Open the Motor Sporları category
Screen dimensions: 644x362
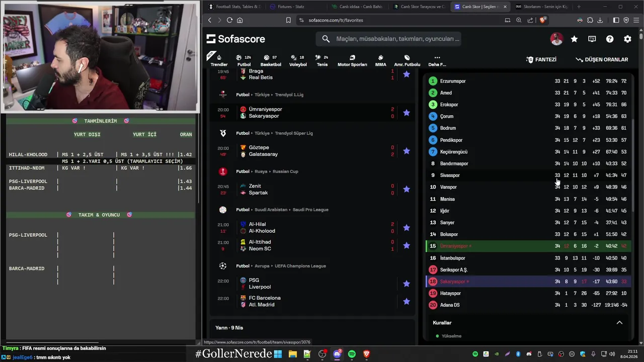click(352, 60)
